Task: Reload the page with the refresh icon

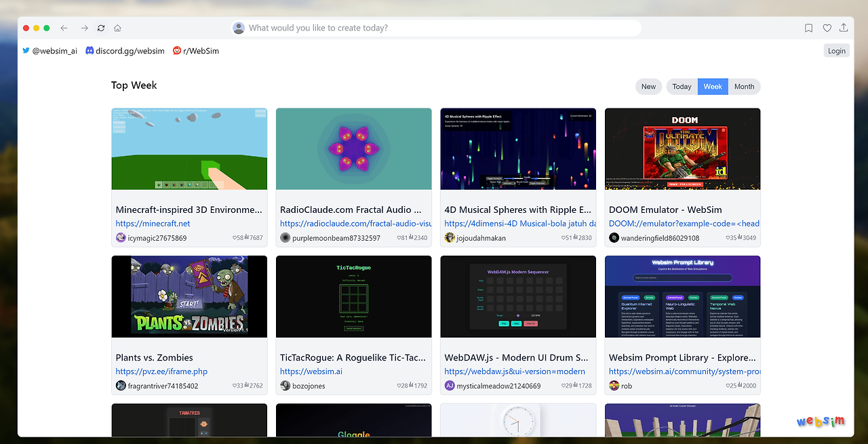Action: click(101, 28)
